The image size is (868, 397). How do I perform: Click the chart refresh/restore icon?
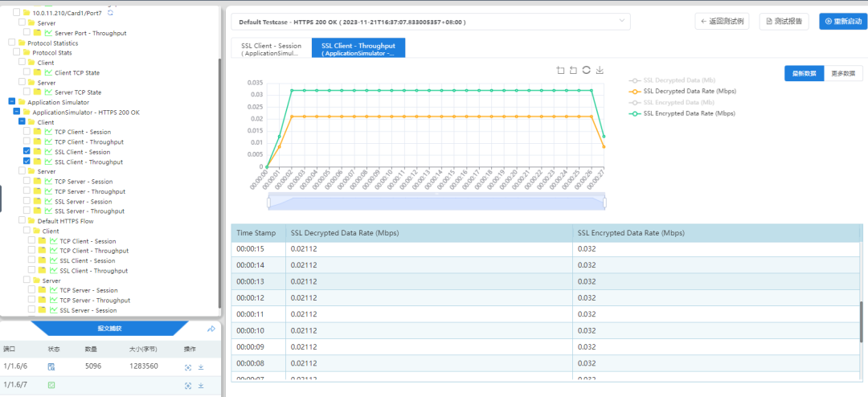(587, 71)
